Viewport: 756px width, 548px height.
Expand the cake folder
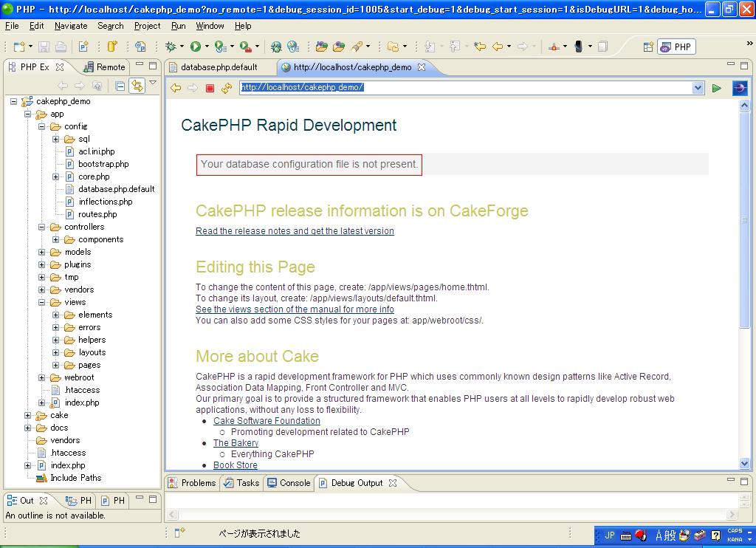point(28,415)
